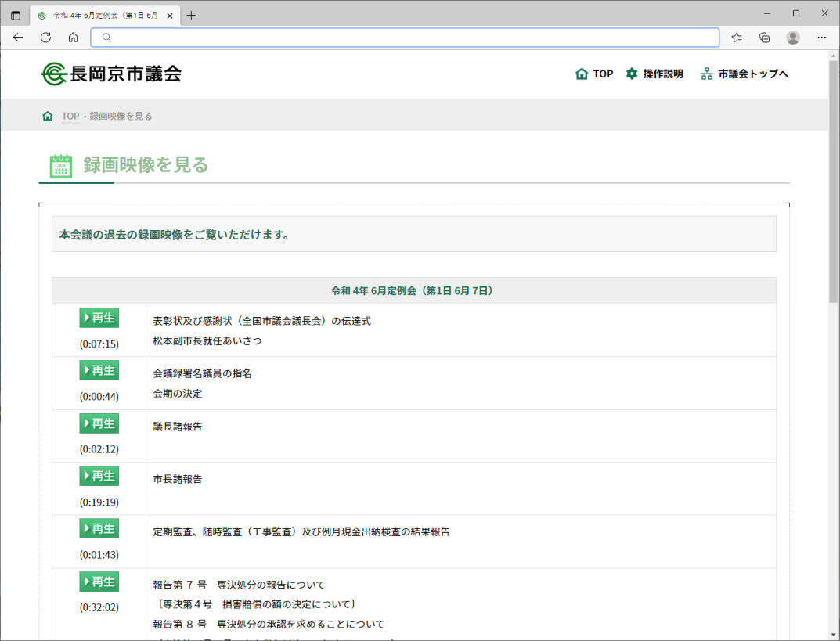This screenshot has width=840, height=641.
Task: Click the browser back arrow
Action: click(x=18, y=38)
